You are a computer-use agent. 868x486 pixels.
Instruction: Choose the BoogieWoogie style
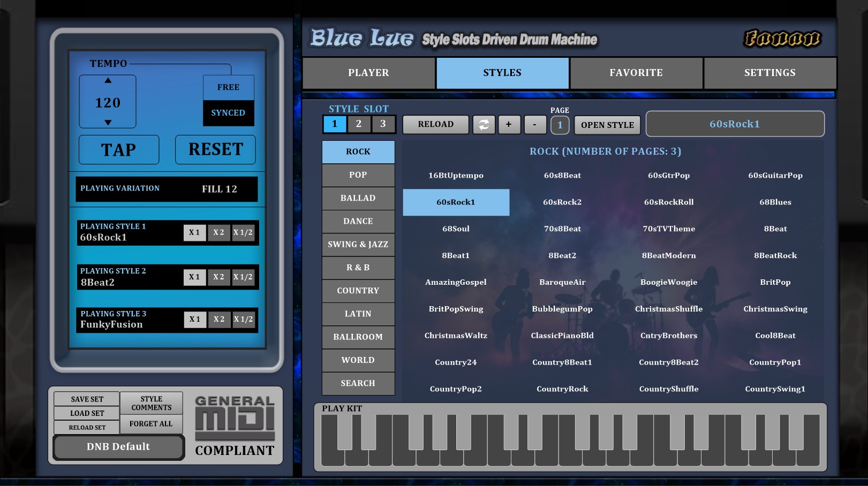click(x=669, y=282)
